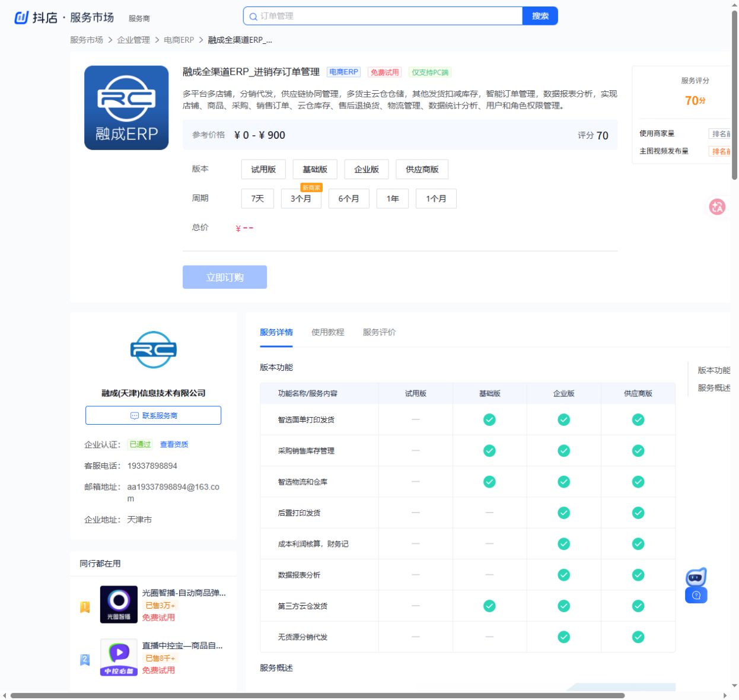Choose the 3个月 period
739x700 pixels.
pyautogui.click(x=301, y=199)
